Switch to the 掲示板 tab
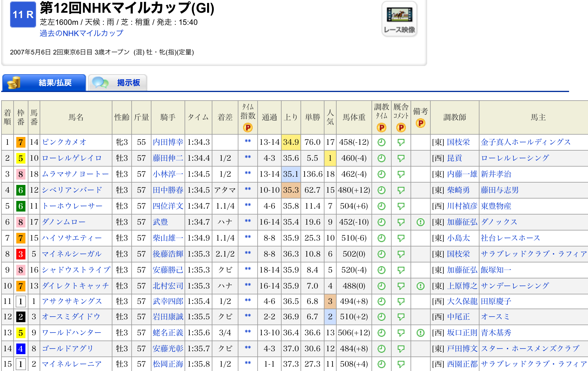588x371 pixels. [117, 83]
